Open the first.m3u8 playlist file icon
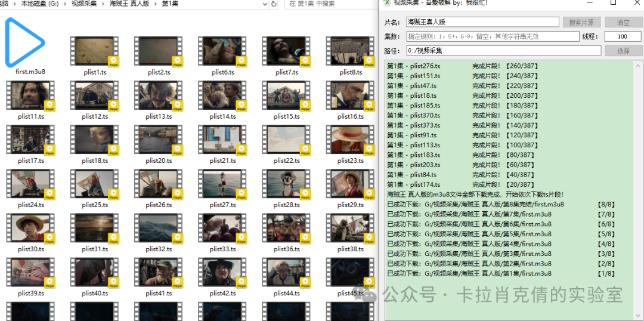 coord(25,43)
